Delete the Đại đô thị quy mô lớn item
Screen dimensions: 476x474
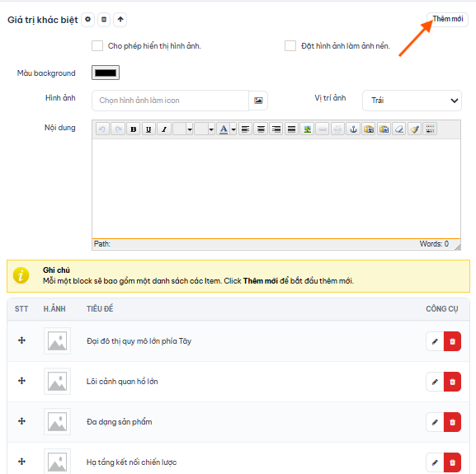[x=452, y=341]
